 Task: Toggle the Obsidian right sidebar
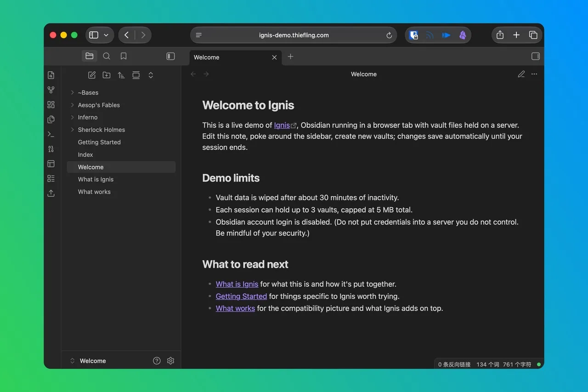tap(536, 56)
